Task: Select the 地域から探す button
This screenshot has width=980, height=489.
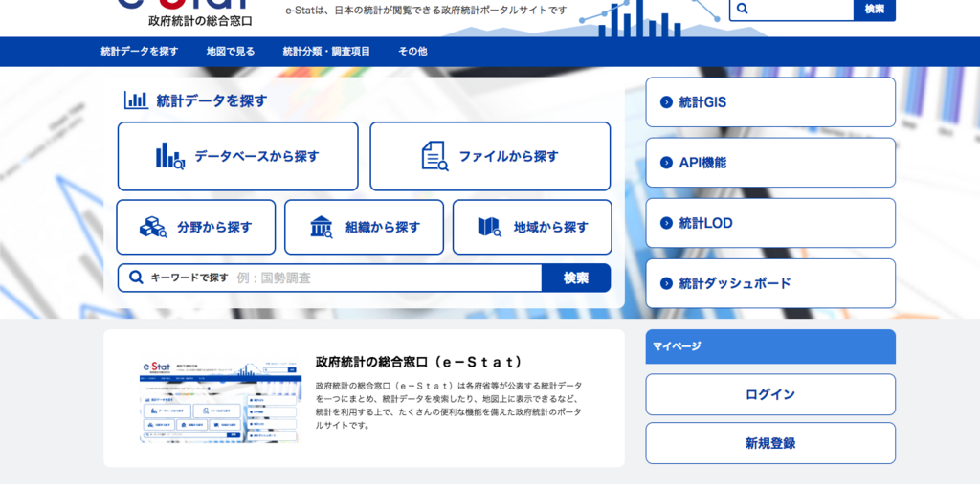Action: coord(532,227)
